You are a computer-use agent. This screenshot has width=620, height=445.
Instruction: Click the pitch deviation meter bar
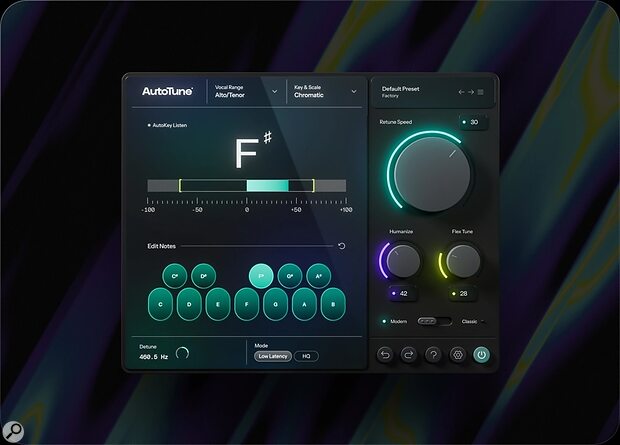(x=247, y=186)
